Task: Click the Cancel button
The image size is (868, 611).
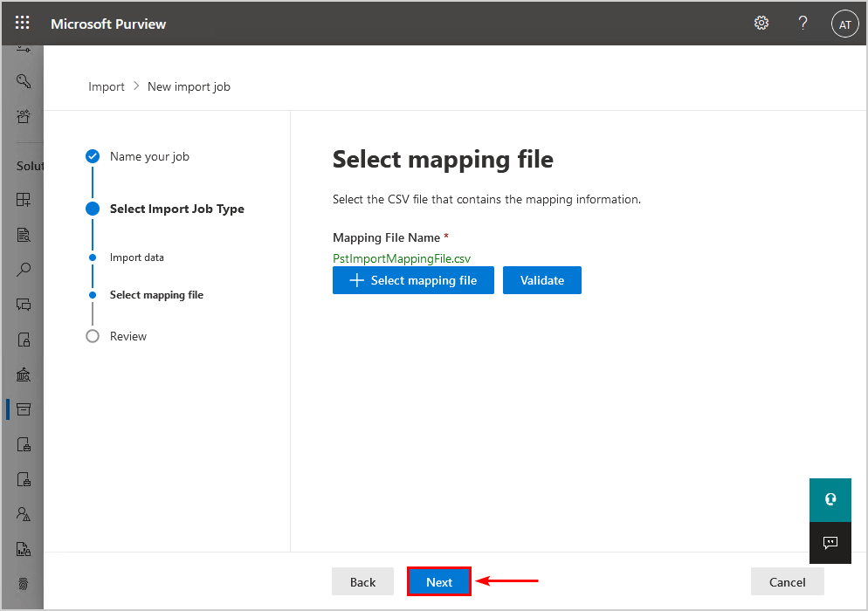Action: [787, 581]
